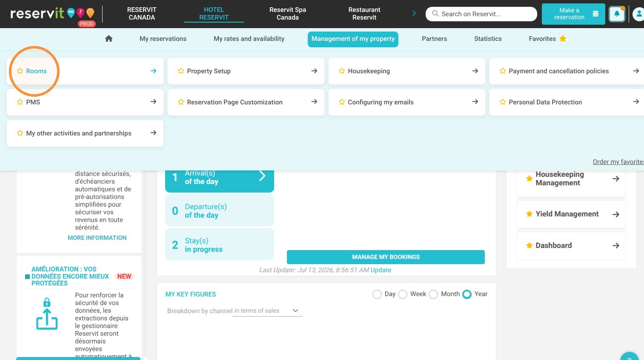Favorite the Rooms tile star
This screenshot has width=644, height=360.
click(20, 71)
